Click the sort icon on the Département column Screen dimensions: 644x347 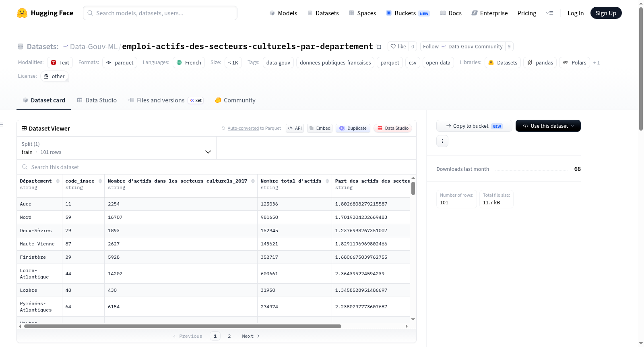tap(58, 181)
